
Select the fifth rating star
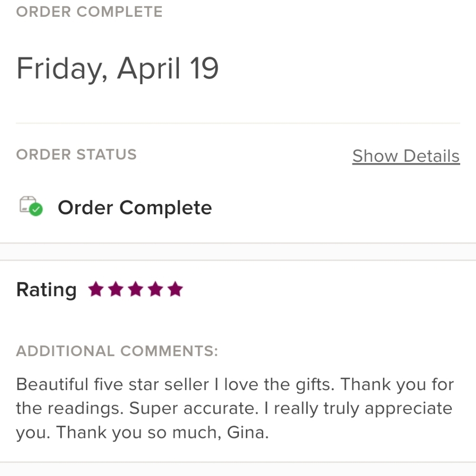(x=175, y=289)
